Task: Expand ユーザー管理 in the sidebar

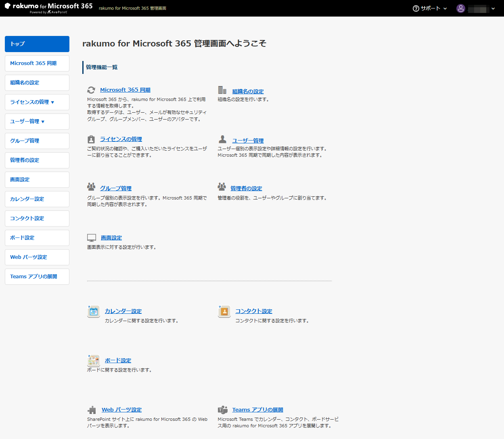Action: coord(37,122)
